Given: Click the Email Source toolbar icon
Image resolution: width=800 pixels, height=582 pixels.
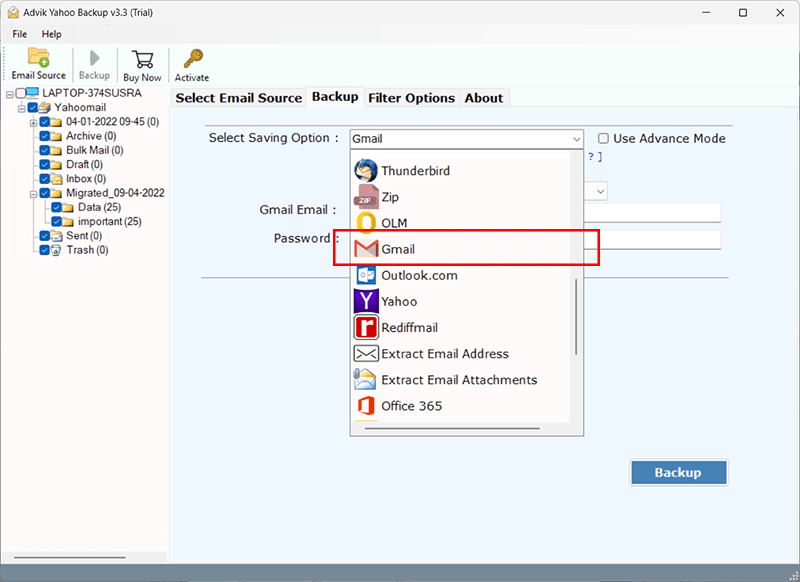Looking at the screenshot, I should [x=38, y=57].
